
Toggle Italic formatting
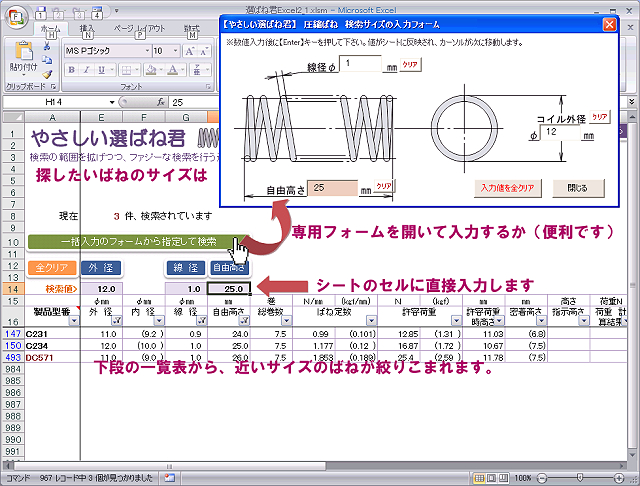(x=85, y=70)
